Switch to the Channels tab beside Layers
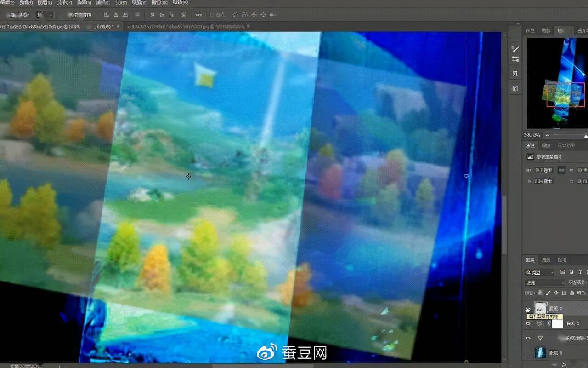The image size is (588, 368). point(546,260)
